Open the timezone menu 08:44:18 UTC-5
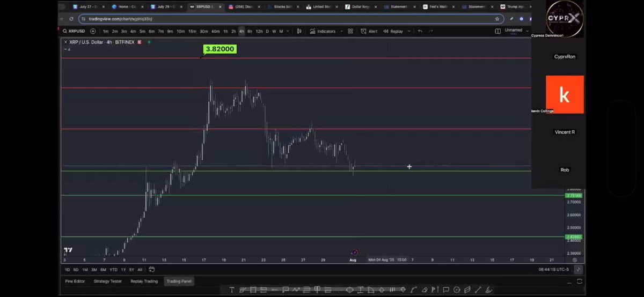This screenshot has width=644, height=297. pyautogui.click(x=553, y=270)
